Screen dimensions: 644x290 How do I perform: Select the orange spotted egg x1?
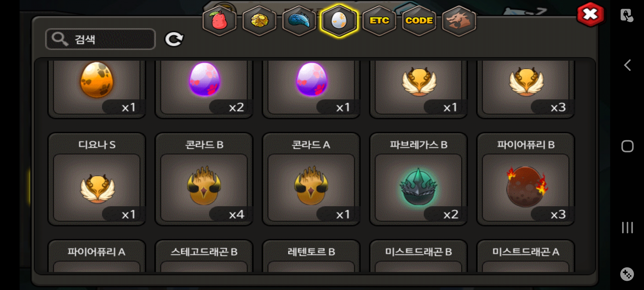coord(97,89)
